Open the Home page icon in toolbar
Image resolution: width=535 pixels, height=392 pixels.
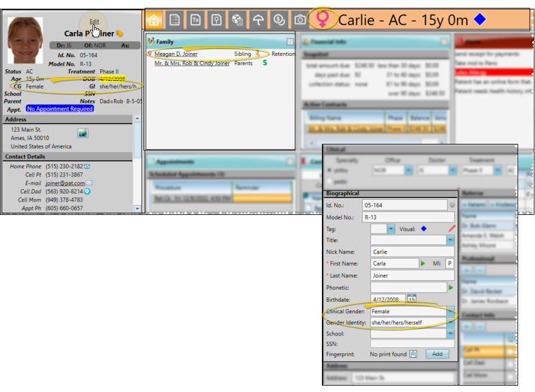point(154,20)
